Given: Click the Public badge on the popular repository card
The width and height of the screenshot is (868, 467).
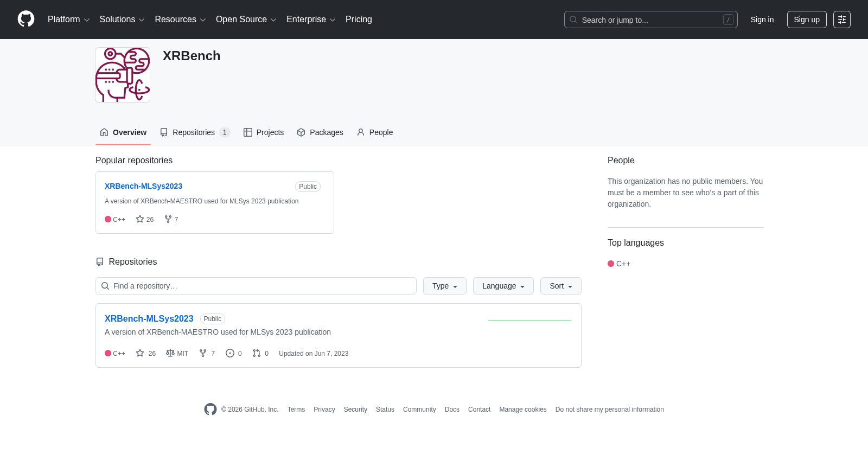Looking at the screenshot, I should (x=308, y=187).
